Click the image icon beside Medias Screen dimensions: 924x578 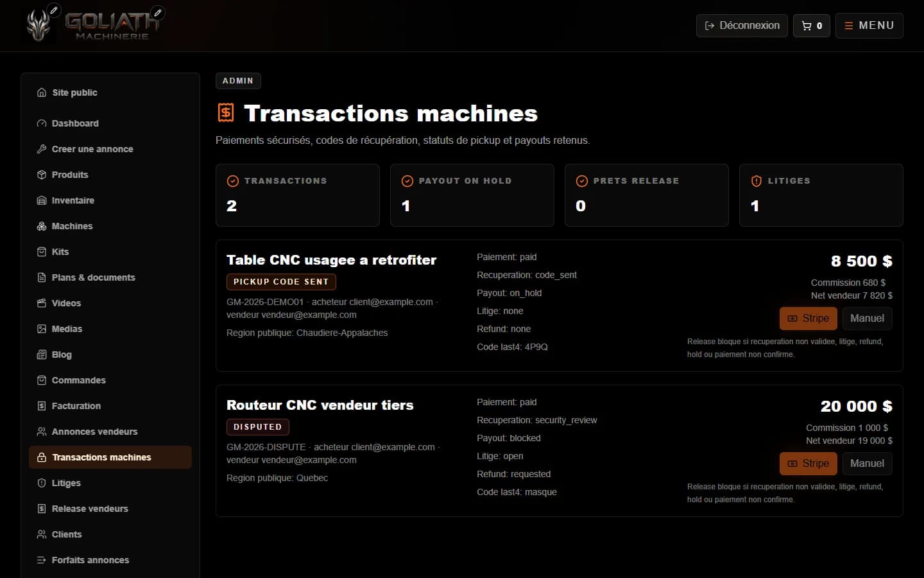42,329
